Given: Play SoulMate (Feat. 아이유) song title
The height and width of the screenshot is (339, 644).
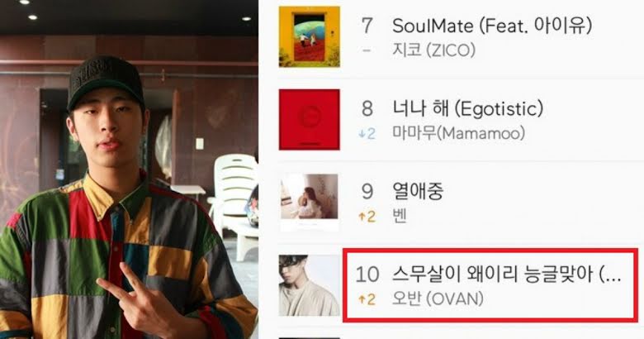Looking at the screenshot, I should (x=492, y=26).
